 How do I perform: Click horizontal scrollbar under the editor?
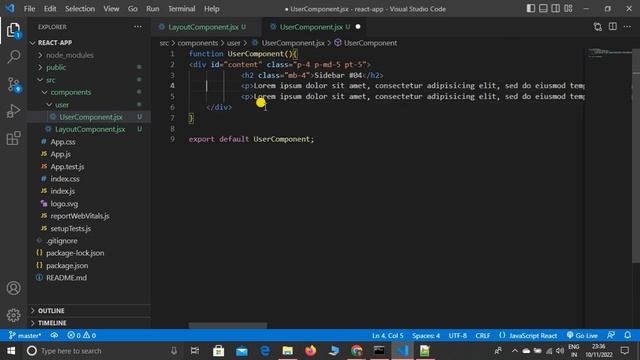(228, 326)
